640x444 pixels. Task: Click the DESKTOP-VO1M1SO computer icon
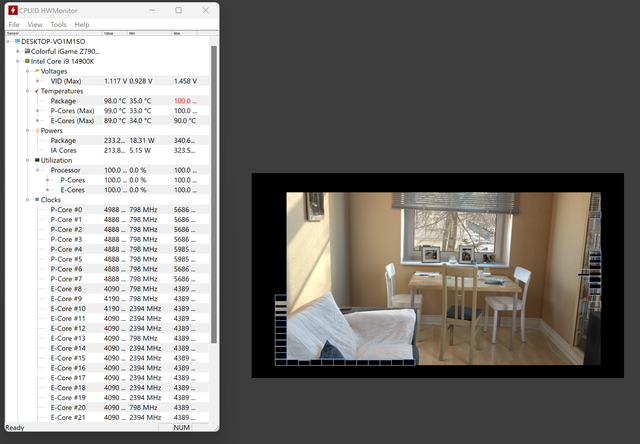pos(17,41)
